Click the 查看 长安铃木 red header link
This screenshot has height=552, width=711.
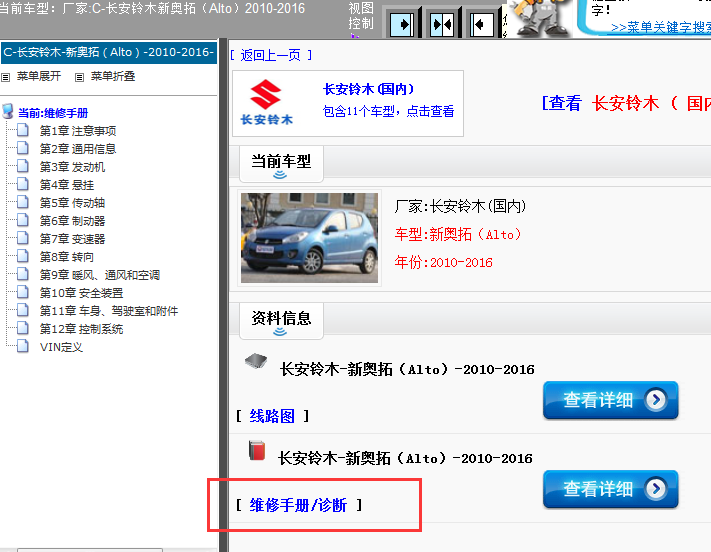(626, 103)
